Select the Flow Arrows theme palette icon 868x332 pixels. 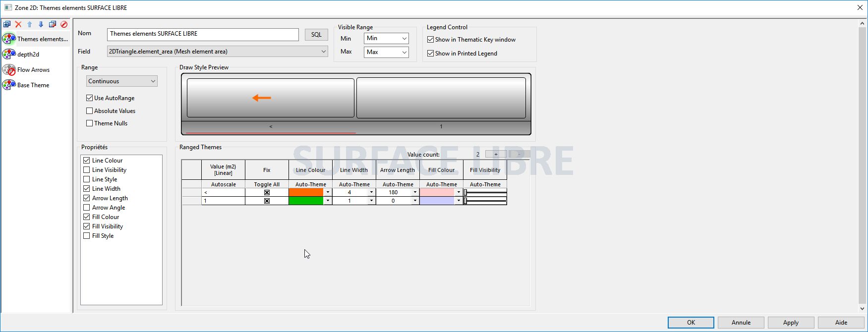coord(9,70)
